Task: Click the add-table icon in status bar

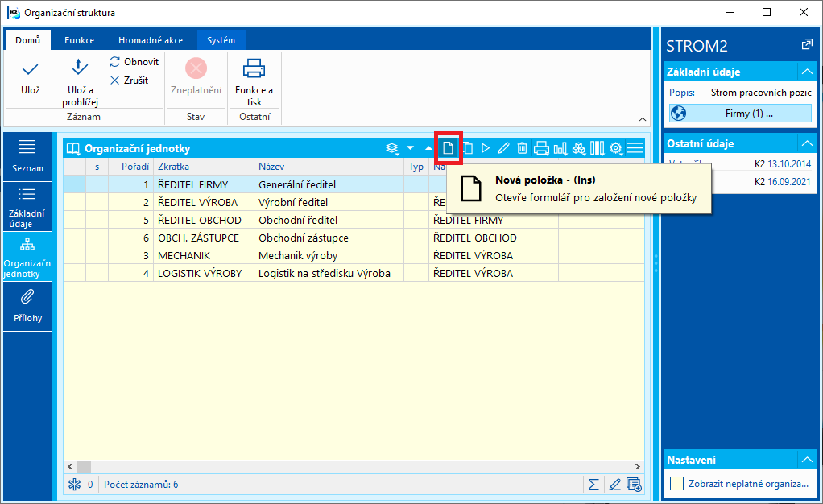Action: click(x=634, y=484)
